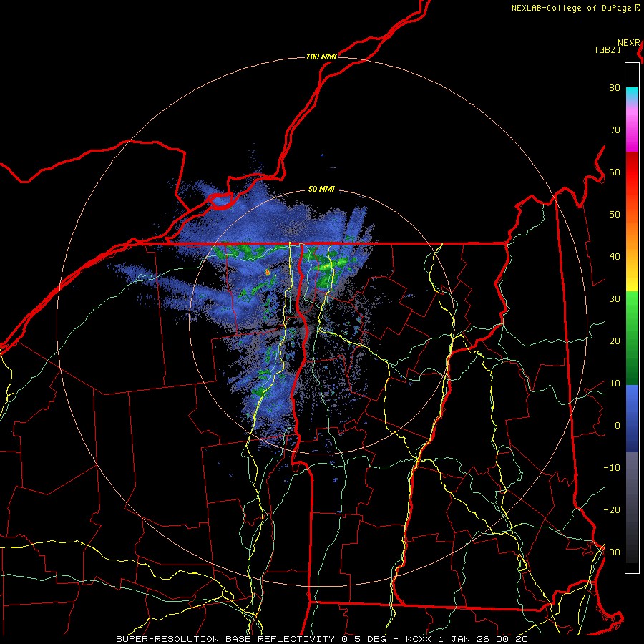Click the [dBZ] unit label above color scale
Screen dimensions: 644x644
coord(608,50)
